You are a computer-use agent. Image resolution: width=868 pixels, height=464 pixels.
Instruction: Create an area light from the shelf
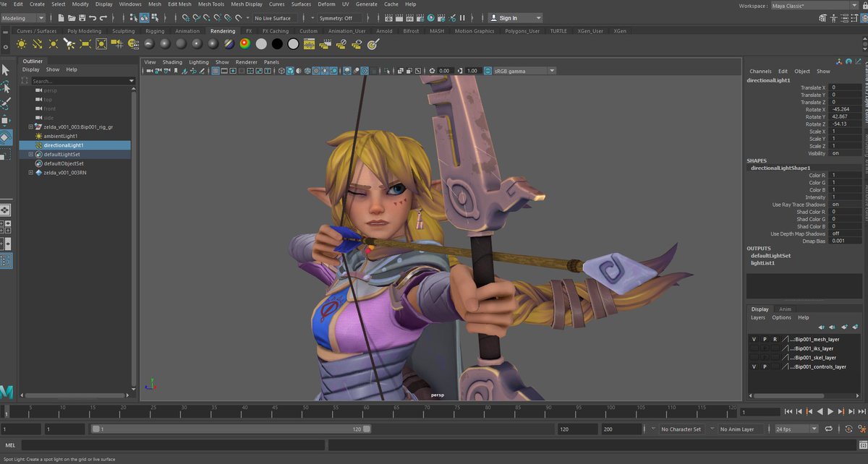point(86,43)
